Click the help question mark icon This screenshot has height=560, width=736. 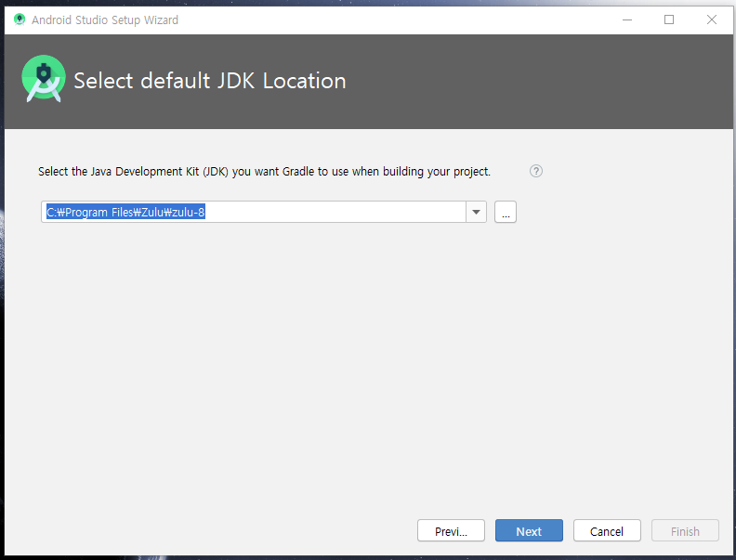536,171
